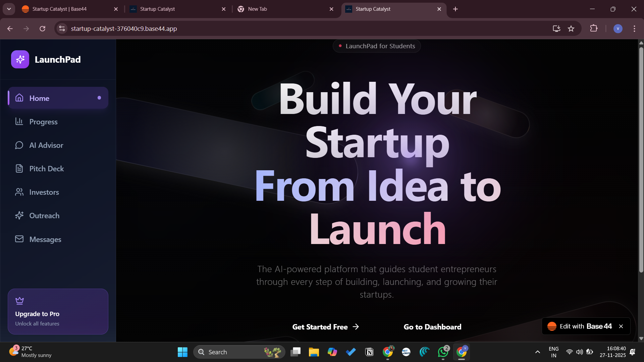Open the Chrome extensions puzzle icon
Viewport: 644px width, 362px height.
(x=594, y=29)
